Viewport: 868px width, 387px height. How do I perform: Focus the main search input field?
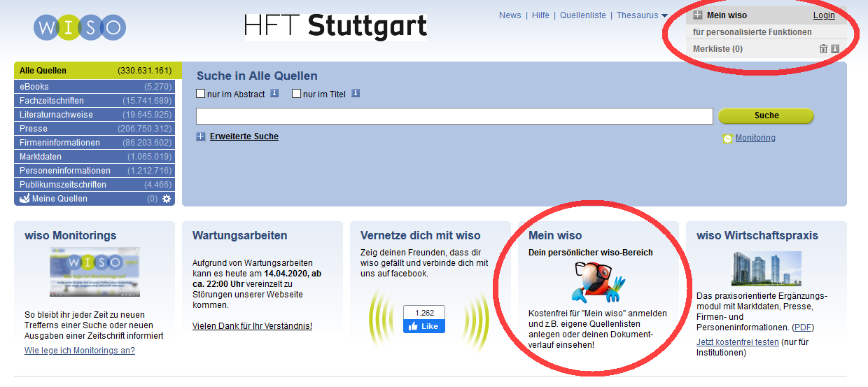454,116
